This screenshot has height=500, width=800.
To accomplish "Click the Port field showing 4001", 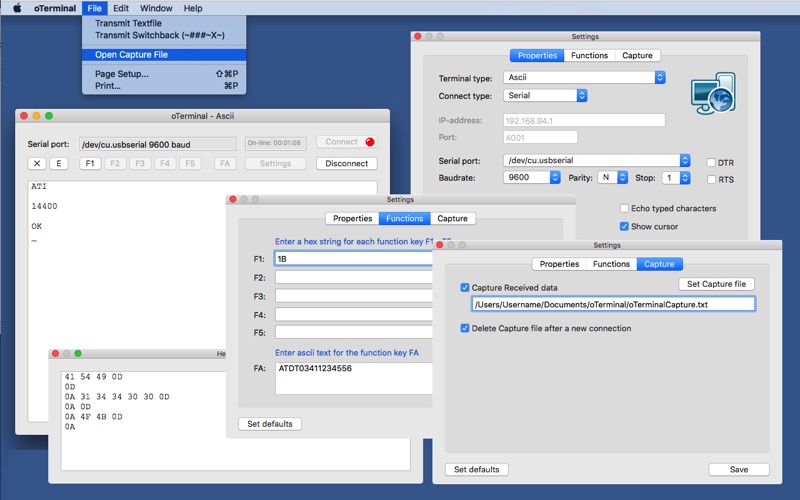I will (540, 138).
